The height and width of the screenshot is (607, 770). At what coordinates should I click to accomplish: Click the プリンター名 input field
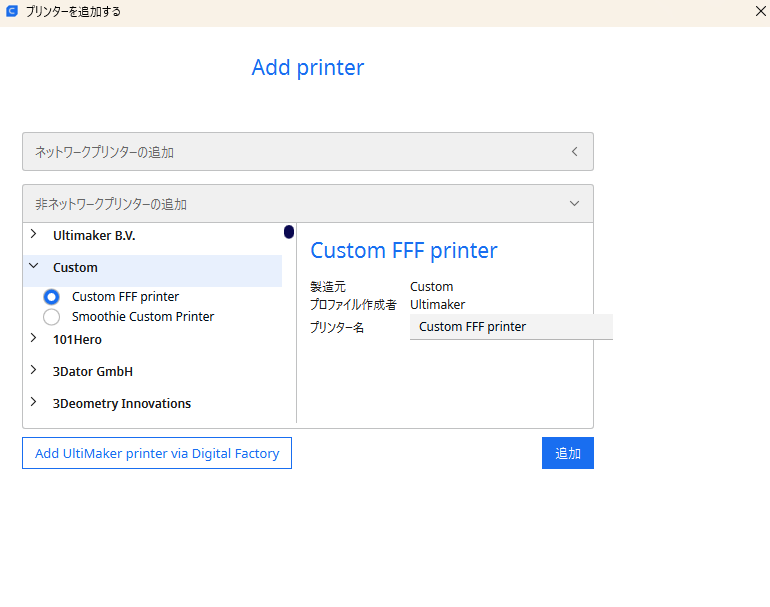click(x=511, y=327)
